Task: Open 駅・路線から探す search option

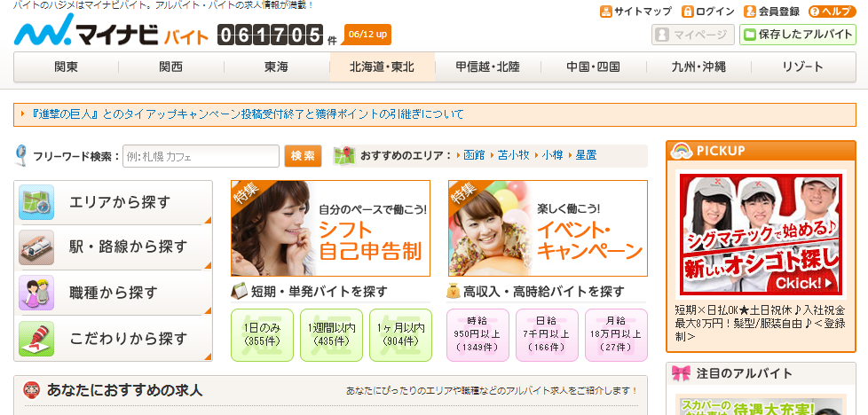Action: 113,247
